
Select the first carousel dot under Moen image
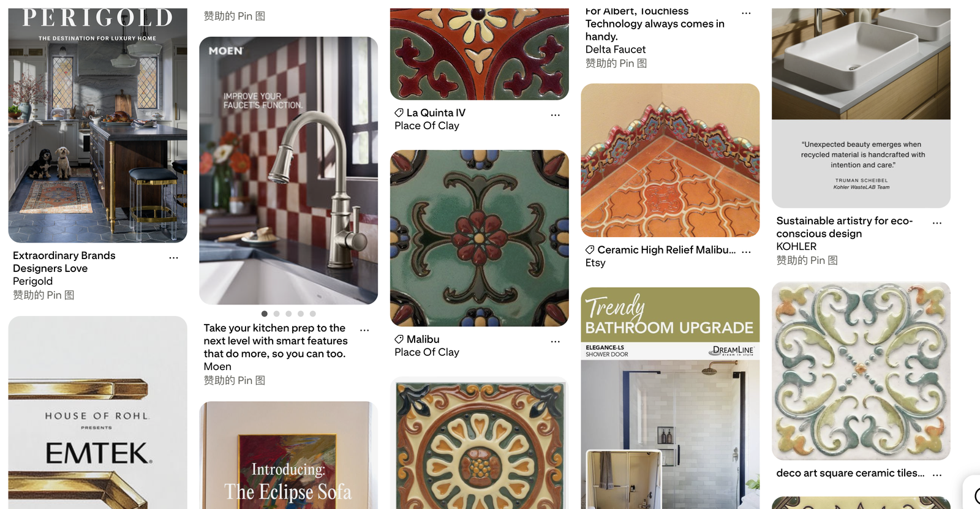(265, 314)
